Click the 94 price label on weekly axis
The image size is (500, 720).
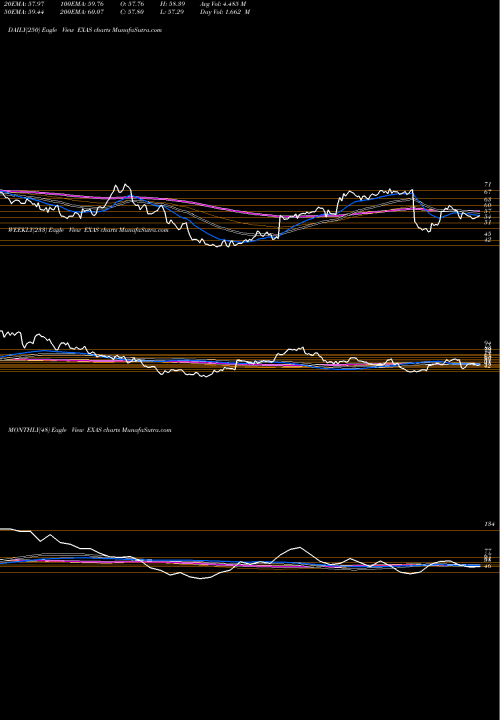[488, 343]
